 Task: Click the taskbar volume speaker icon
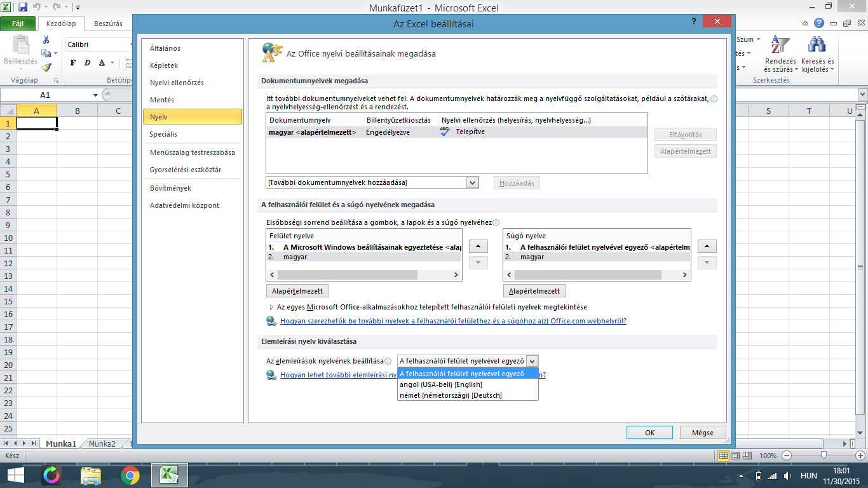click(x=788, y=475)
